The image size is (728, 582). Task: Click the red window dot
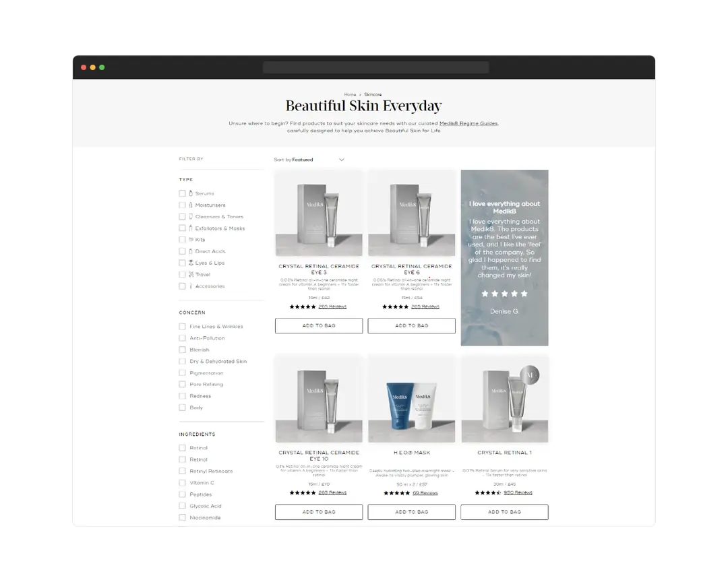[x=84, y=67]
